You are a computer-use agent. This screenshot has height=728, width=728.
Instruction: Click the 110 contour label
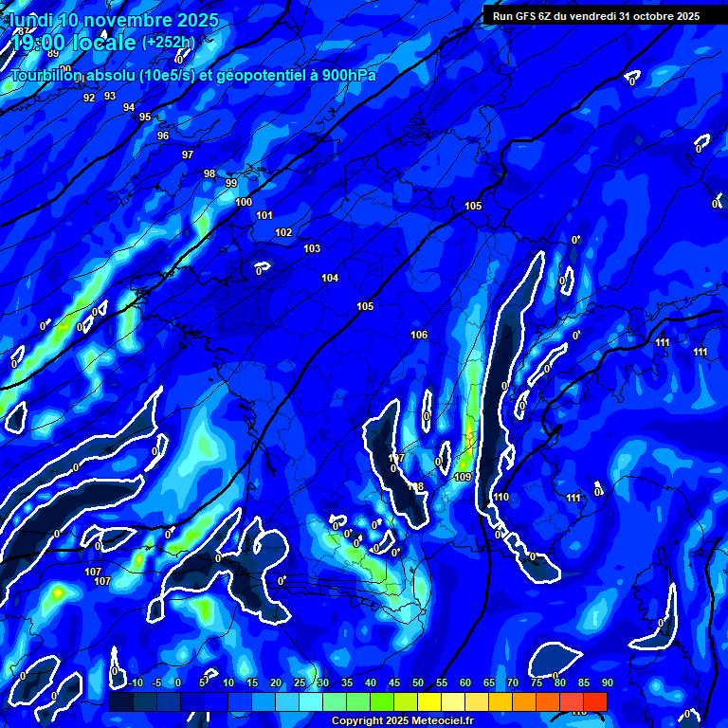(501, 498)
